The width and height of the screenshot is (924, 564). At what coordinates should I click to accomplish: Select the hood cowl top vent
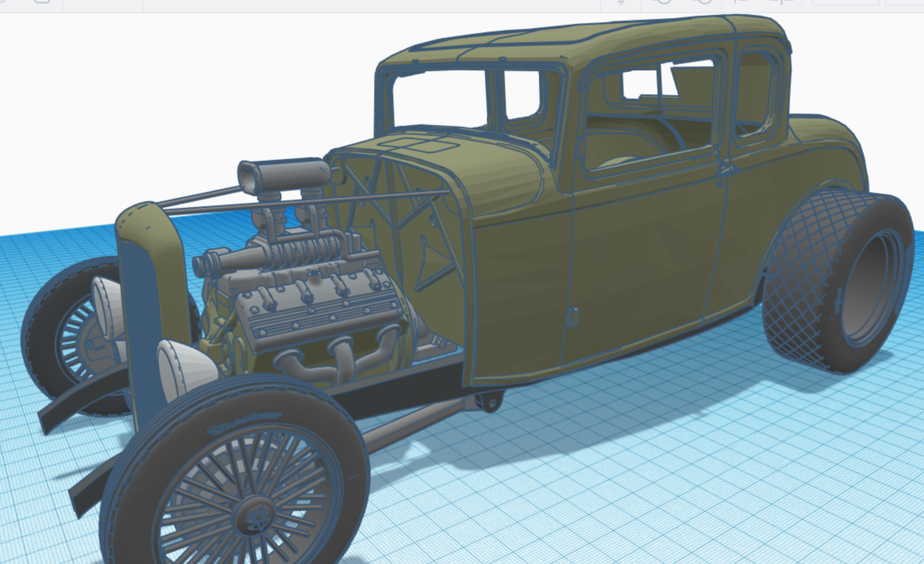click(x=418, y=144)
